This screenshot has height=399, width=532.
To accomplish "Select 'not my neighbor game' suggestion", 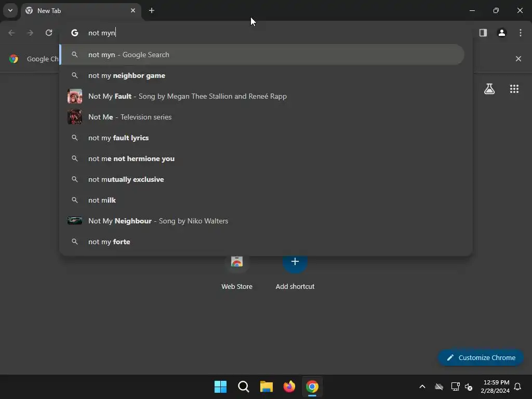I will click(x=262, y=75).
